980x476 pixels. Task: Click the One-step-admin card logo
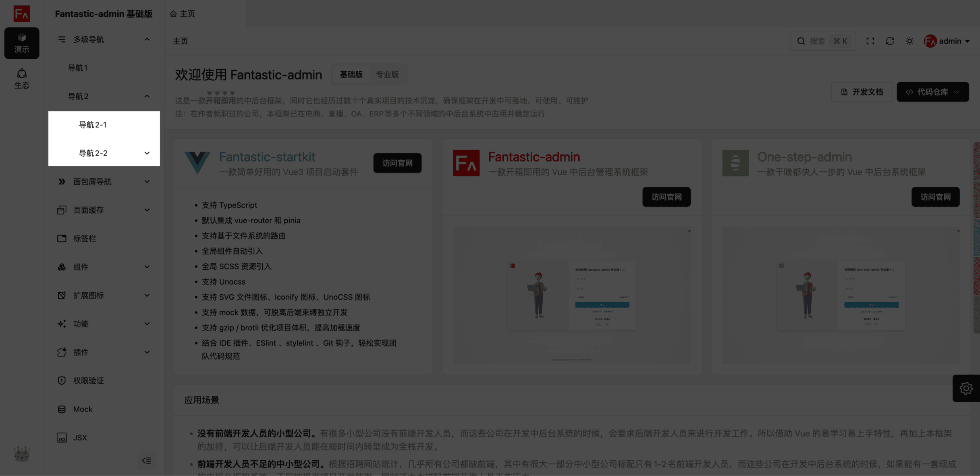point(735,163)
